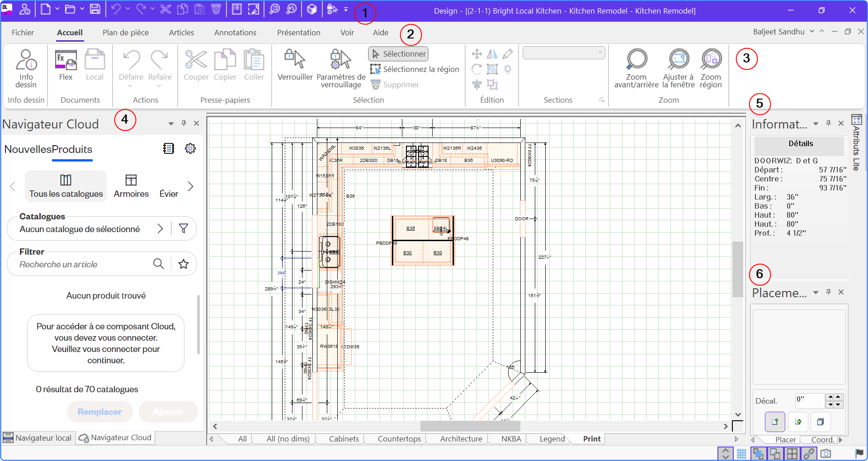Open Baljeet Sandhu account menu
Viewport: 868px width, 461px height.
point(783,32)
